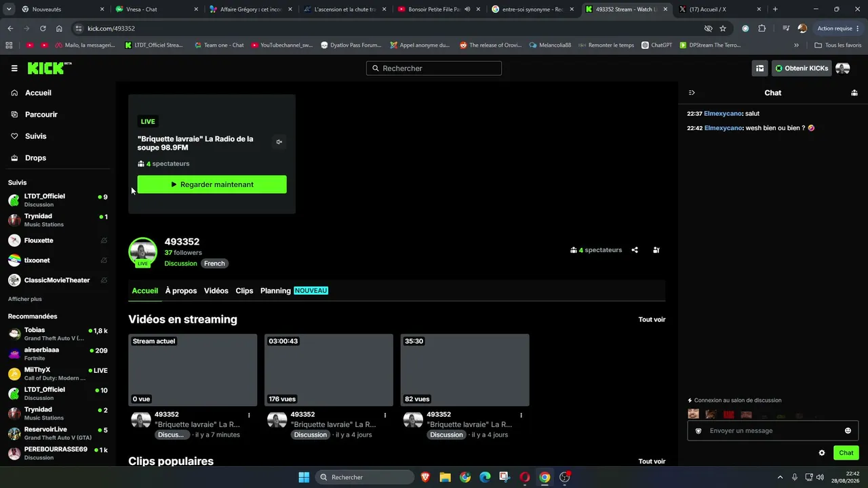Toggle notifications for ClassicMovieTheater in Suivis
This screenshot has width=868, height=488.
[x=104, y=280]
